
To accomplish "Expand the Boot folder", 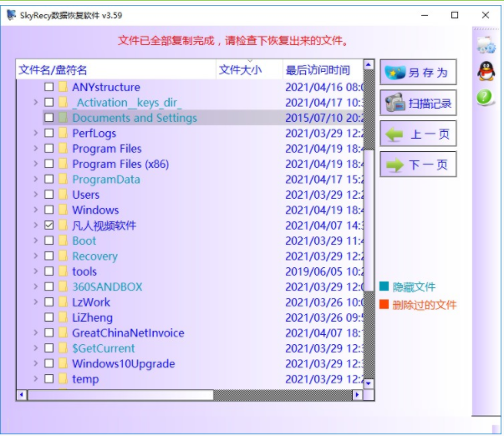I will coord(36,240).
